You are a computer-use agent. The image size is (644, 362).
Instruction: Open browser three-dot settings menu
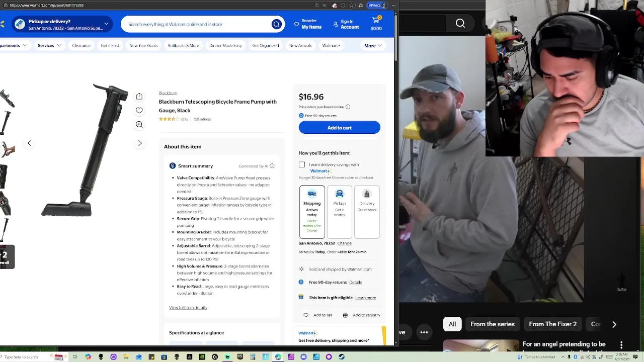[x=393, y=6]
